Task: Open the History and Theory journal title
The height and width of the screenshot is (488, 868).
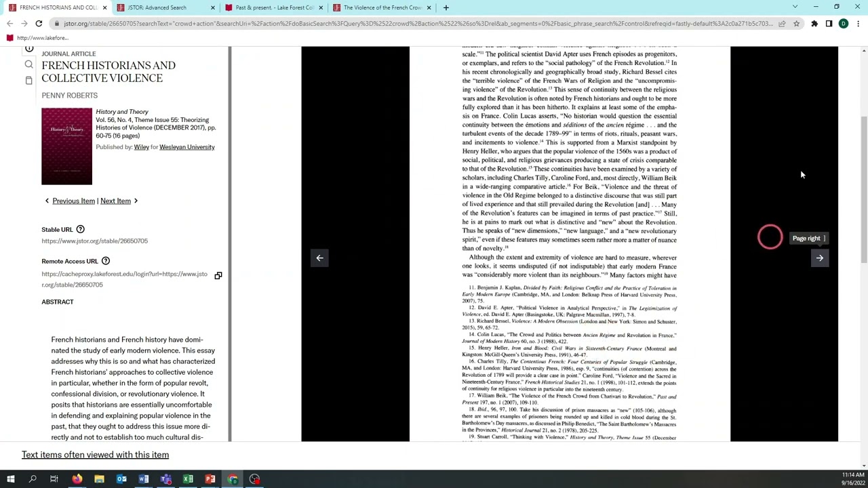Action: point(121,112)
